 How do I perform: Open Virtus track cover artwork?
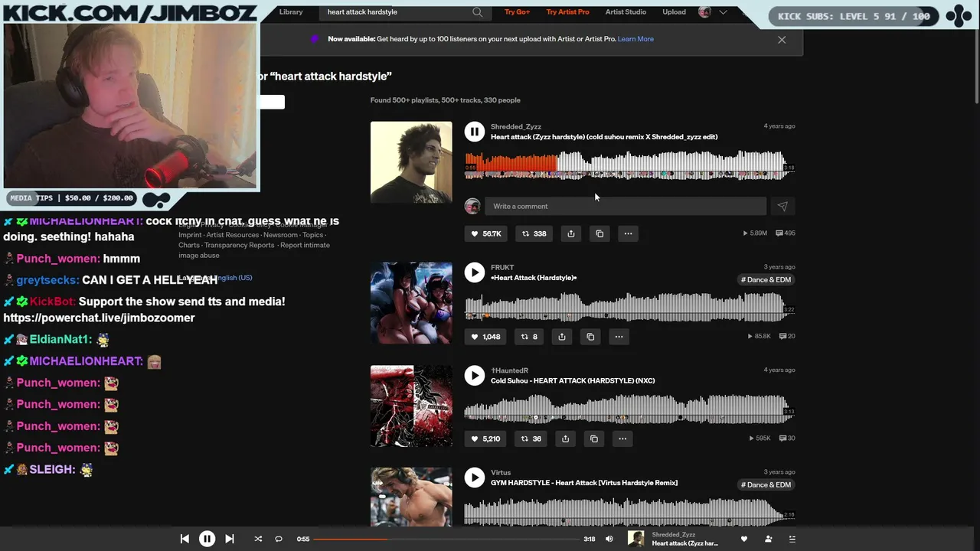(x=411, y=497)
